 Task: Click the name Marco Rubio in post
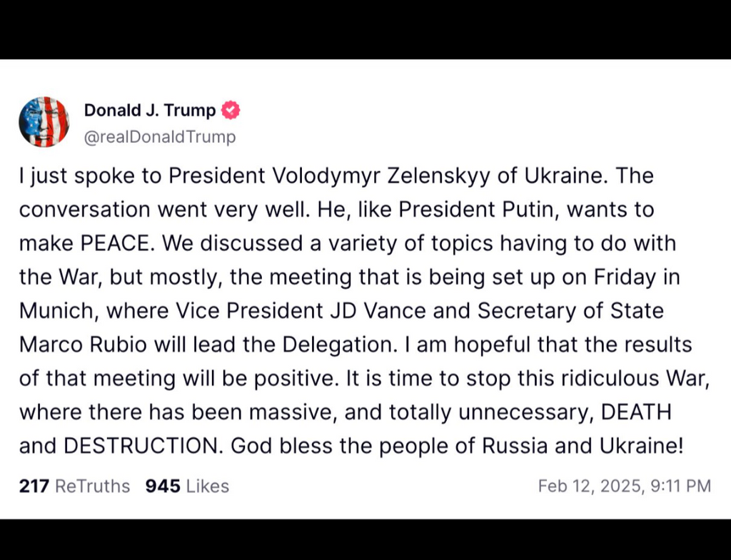tap(84, 345)
